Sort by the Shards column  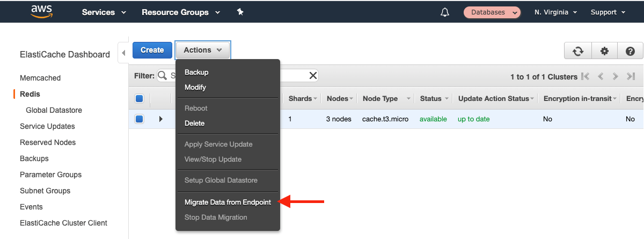pos(303,98)
